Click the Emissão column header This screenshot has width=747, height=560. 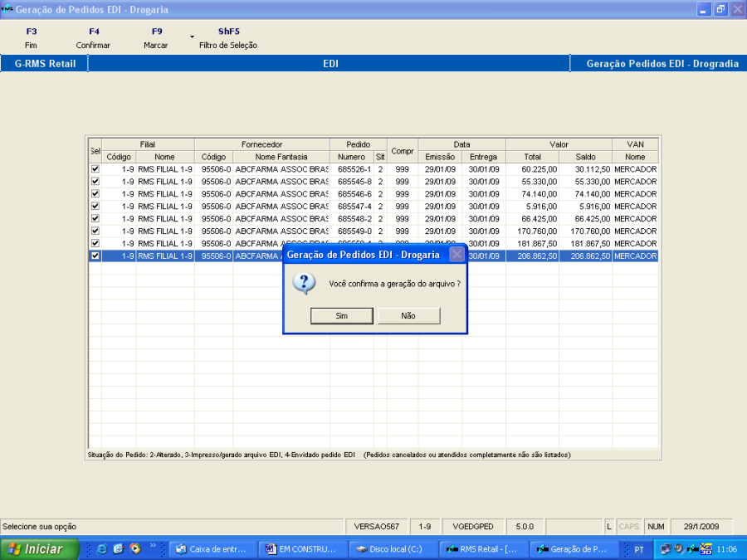[x=440, y=157]
